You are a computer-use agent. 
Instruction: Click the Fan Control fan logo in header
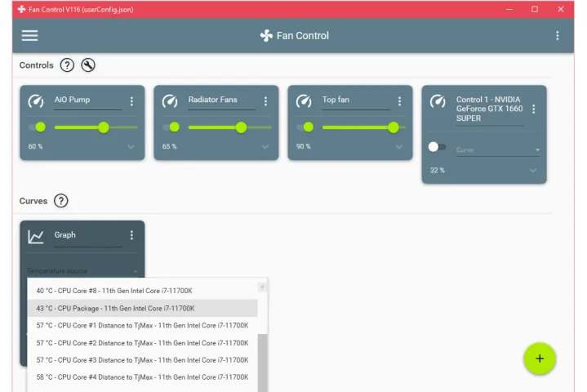[x=266, y=36]
